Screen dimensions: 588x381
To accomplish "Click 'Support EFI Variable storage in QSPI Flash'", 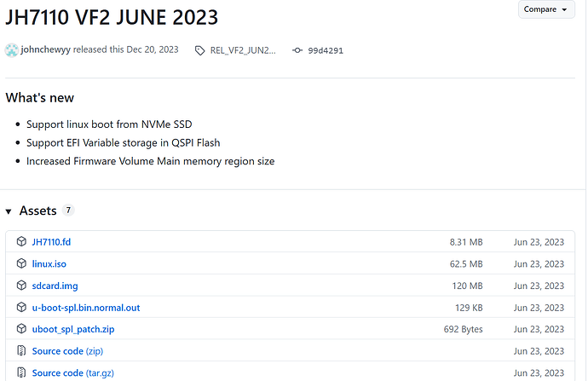I will (123, 143).
